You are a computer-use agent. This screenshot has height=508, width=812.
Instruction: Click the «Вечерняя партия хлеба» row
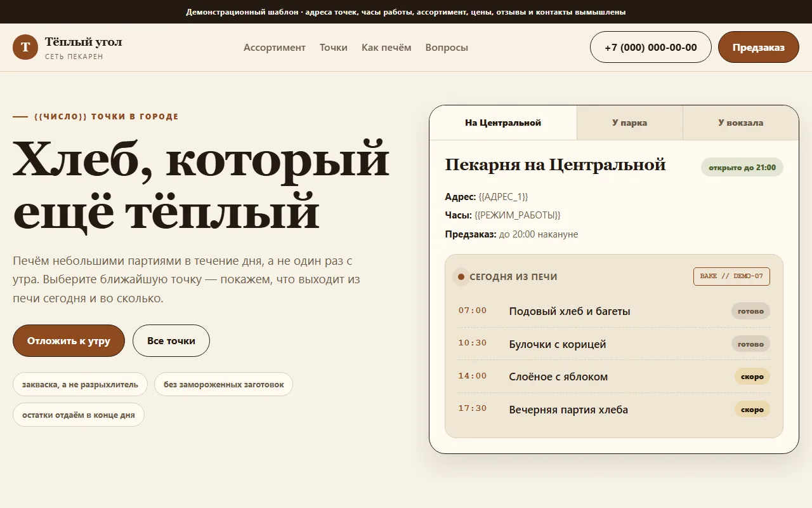click(x=614, y=410)
